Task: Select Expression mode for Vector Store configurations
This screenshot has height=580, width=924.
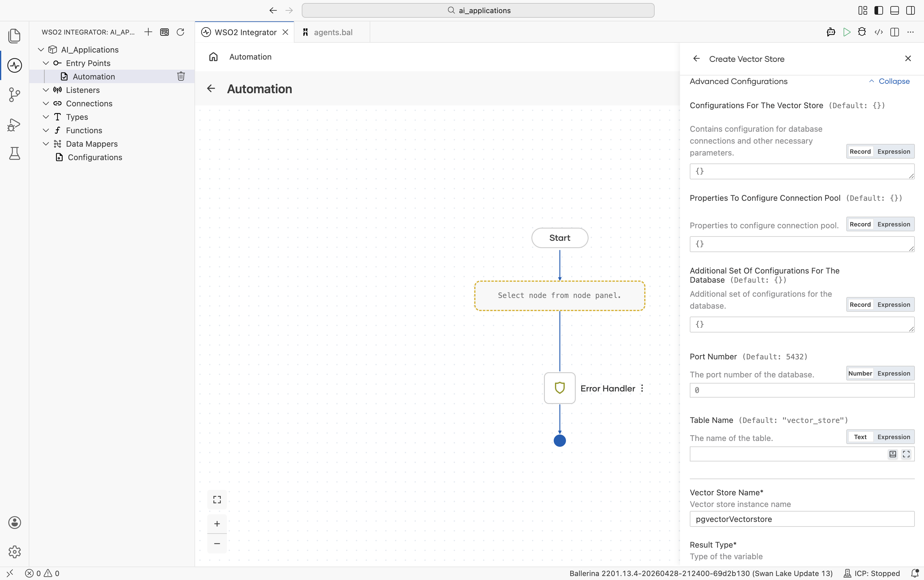Action: (x=894, y=152)
